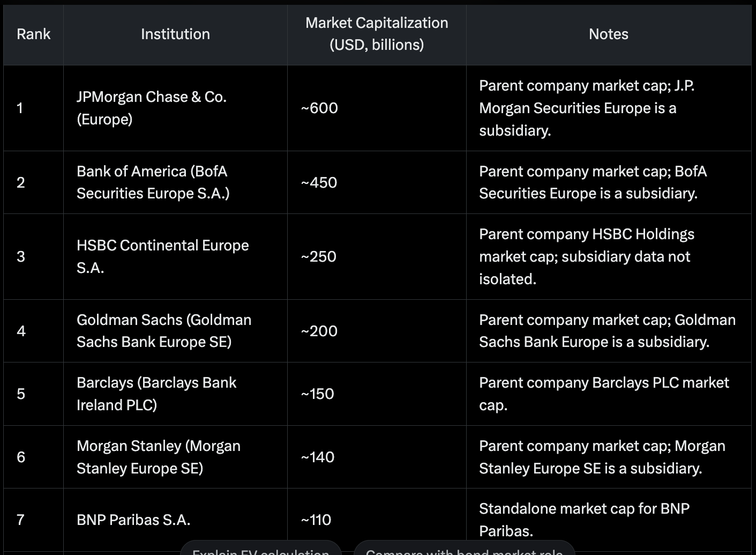Select the HSBC Continental Europe S.A. cell

175,256
